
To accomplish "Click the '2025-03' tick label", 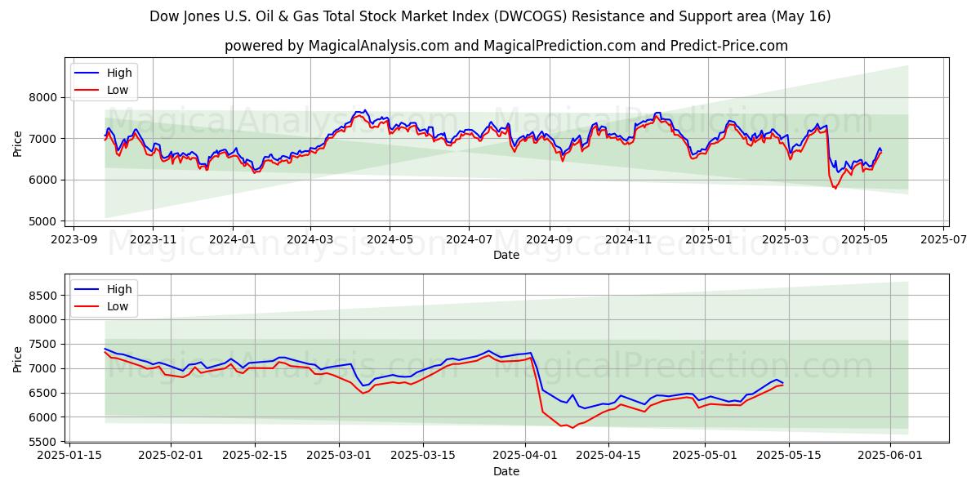I will coord(785,240).
